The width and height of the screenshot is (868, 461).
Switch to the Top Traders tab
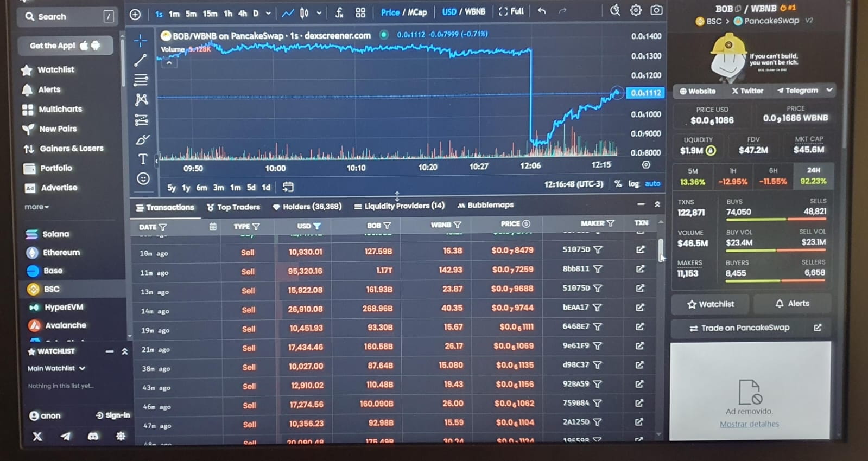[x=233, y=207]
